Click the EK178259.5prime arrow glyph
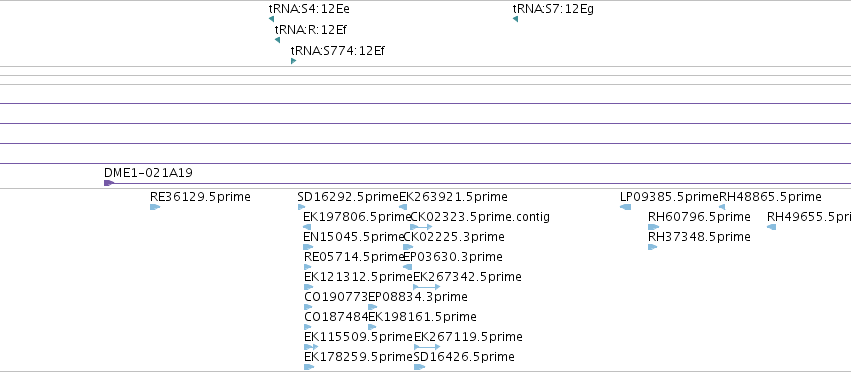 (309, 367)
